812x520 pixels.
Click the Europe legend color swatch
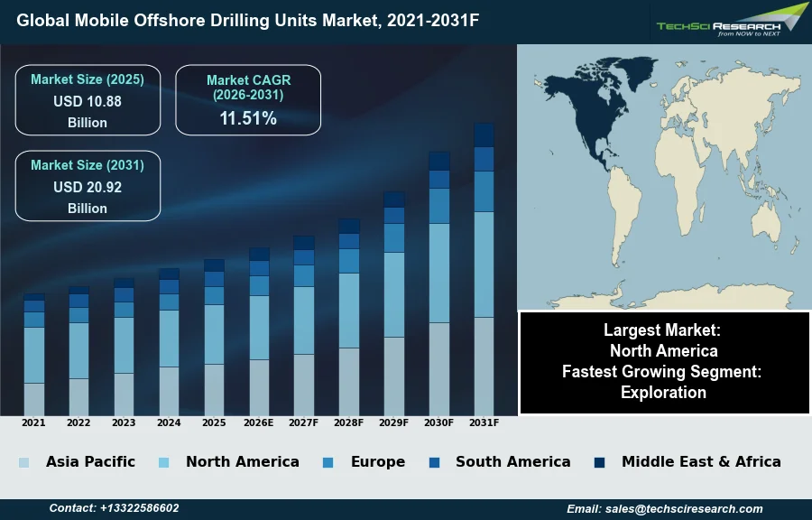click(328, 463)
